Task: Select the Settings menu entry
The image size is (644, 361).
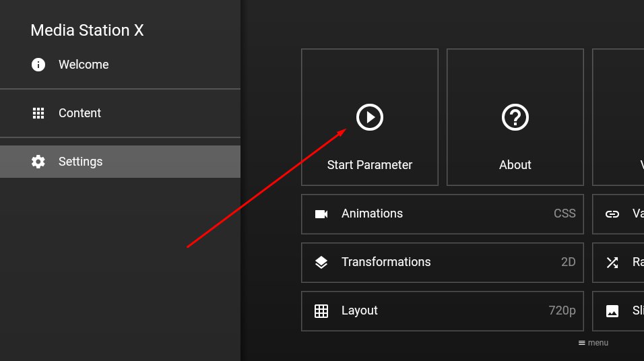Action: pos(120,162)
